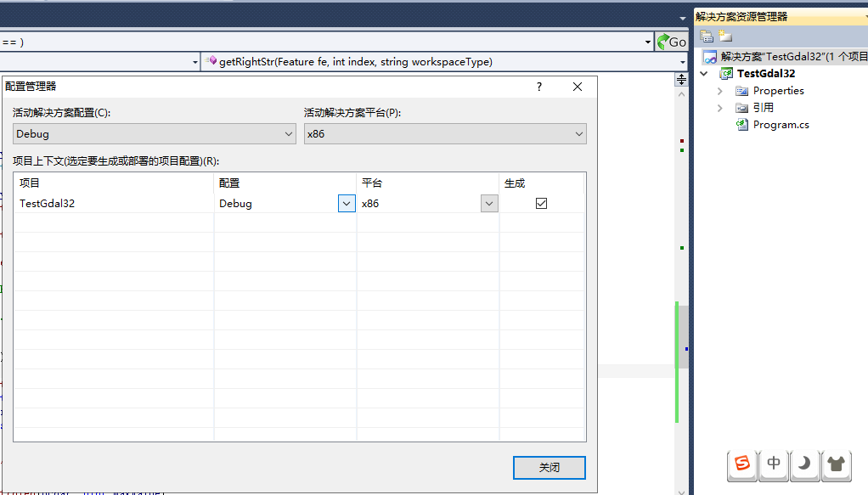This screenshot has height=495, width=868.
Task: Open the Sogou input method S icon
Action: click(741, 464)
